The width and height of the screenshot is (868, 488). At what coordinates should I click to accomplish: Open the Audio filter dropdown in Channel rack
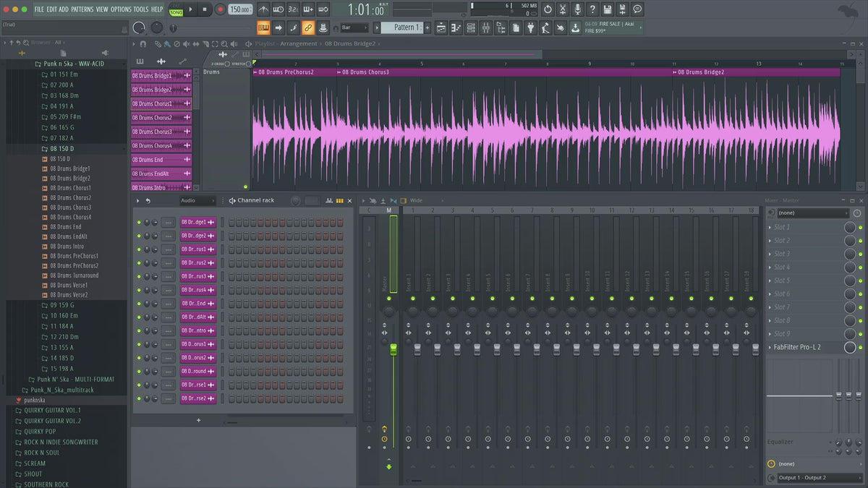[197, 200]
